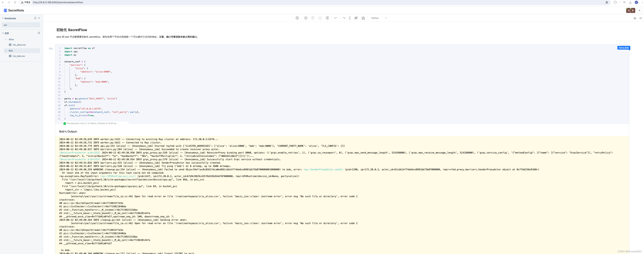Click the expand cell height icon
644x254 pixels.
click(349, 18)
